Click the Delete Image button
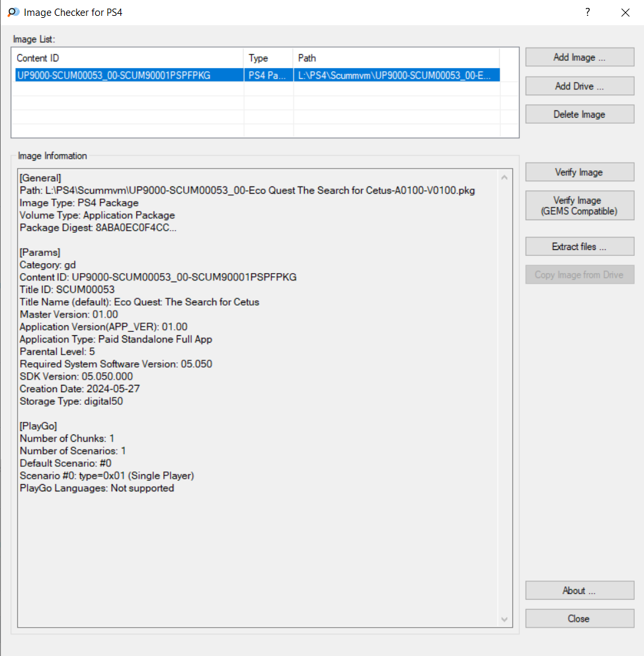Screen dimensions: 644x656 tap(580, 114)
